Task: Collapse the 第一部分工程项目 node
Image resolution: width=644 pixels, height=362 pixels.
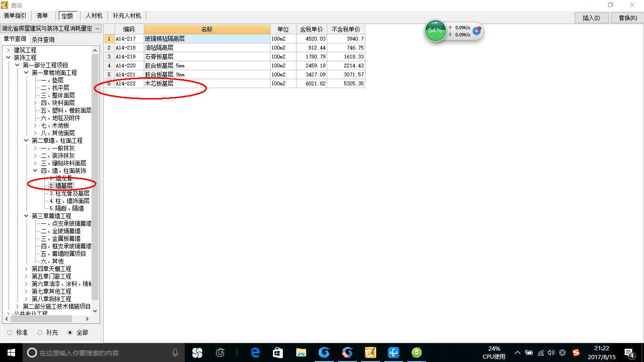Action: point(17,65)
